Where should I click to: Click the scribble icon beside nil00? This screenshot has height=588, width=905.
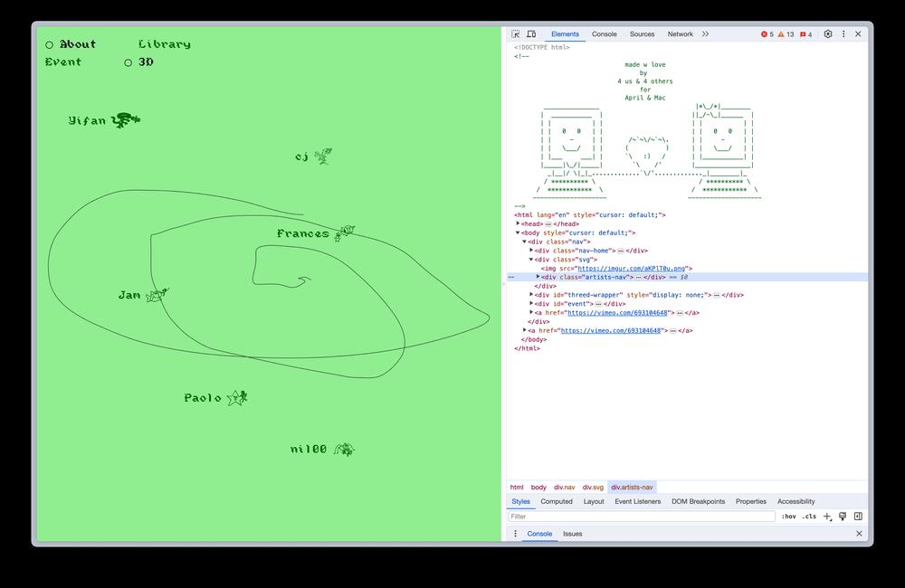(x=345, y=449)
